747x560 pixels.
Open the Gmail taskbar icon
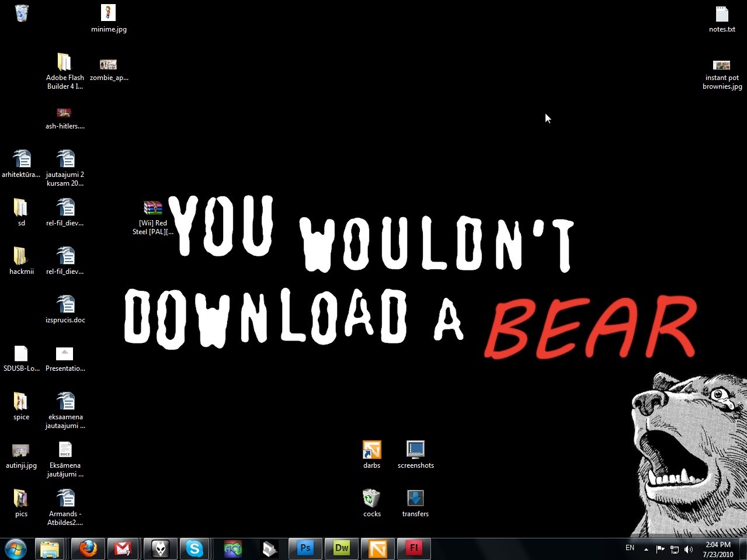click(x=123, y=549)
